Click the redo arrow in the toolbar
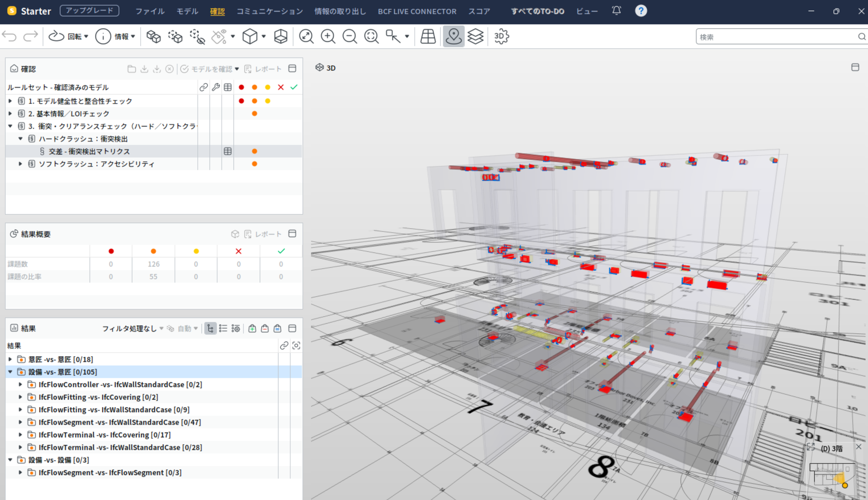Image resolution: width=868 pixels, height=500 pixels. (30, 36)
